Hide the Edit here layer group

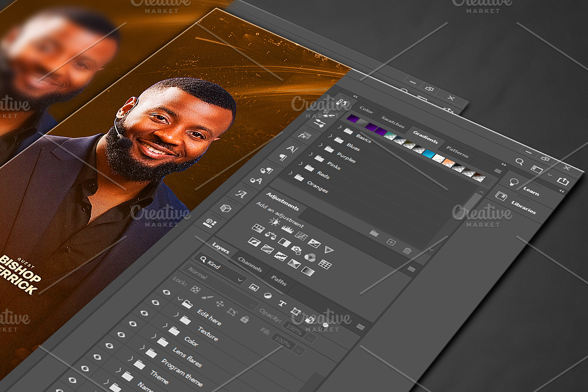(x=167, y=292)
